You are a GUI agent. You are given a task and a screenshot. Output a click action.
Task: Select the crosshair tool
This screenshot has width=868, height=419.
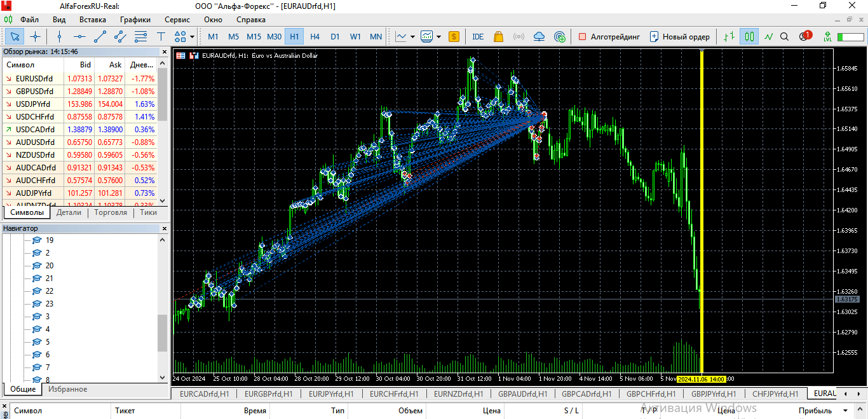point(36,36)
